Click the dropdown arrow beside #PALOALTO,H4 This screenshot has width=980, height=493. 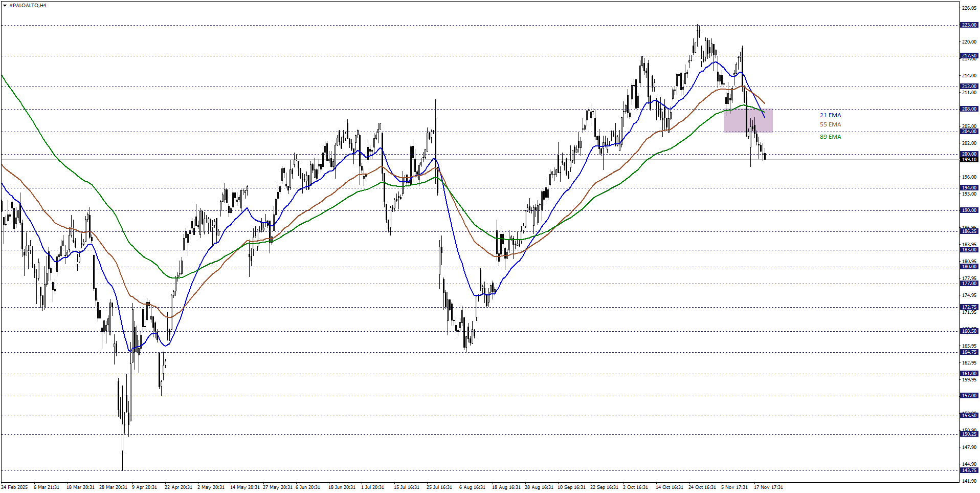pyautogui.click(x=5, y=6)
